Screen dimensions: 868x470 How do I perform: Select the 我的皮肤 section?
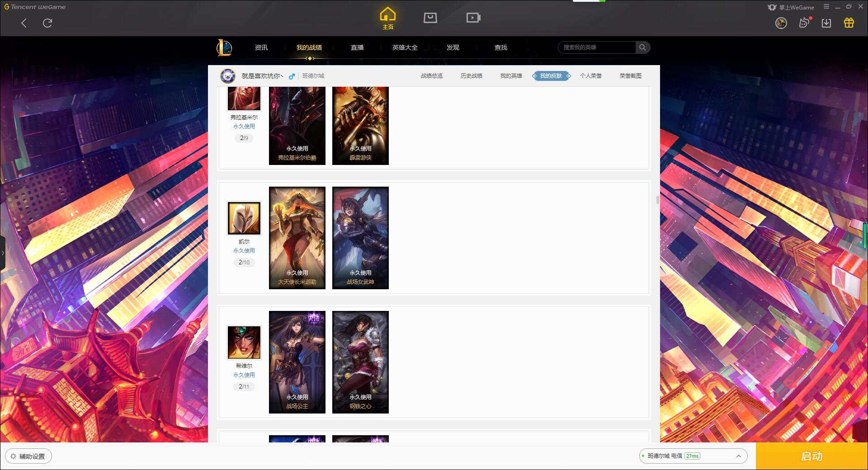click(551, 76)
